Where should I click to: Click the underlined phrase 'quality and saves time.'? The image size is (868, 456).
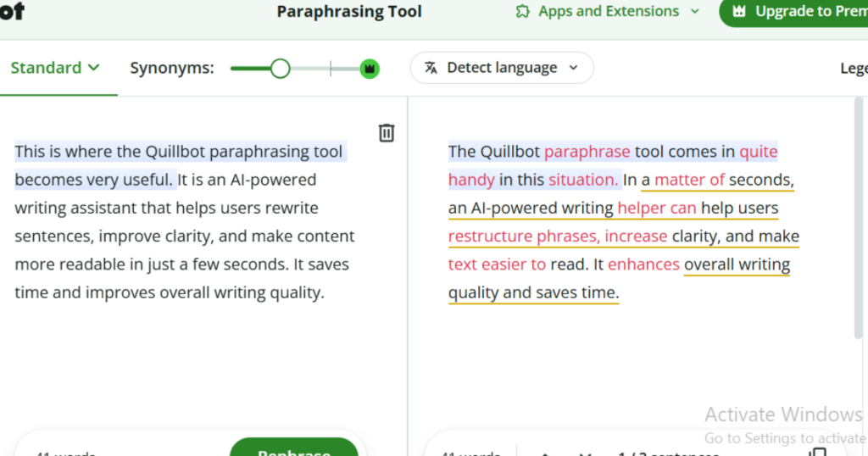tap(534, 292)
